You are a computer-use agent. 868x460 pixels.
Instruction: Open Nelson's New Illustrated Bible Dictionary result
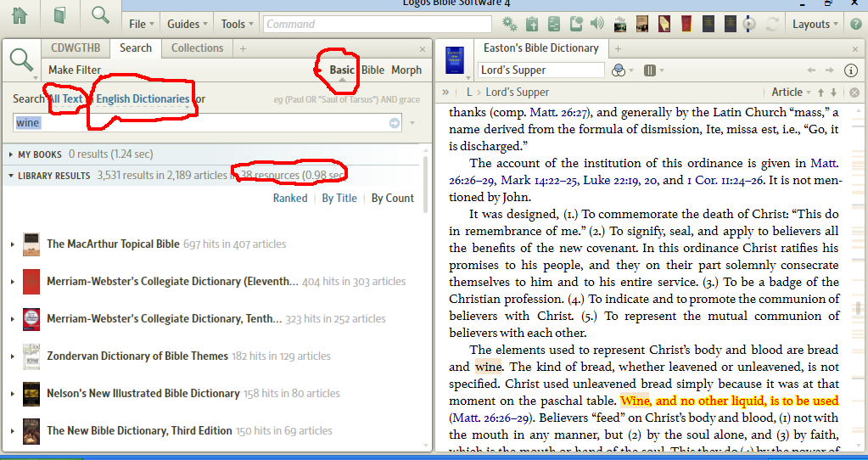pos(143,394)
